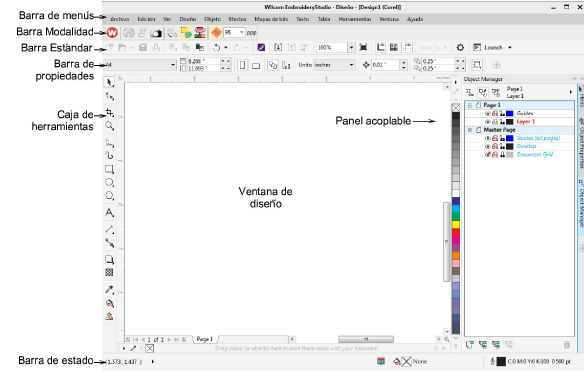The image size is (584, 386).
Task: Click the New Layer icon in Object Manager
Action: point(470,345)
